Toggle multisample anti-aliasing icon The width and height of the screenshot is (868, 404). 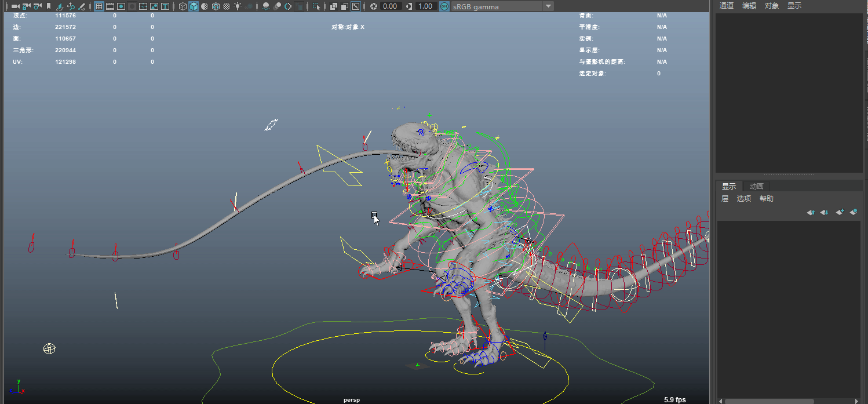[288, 6]
